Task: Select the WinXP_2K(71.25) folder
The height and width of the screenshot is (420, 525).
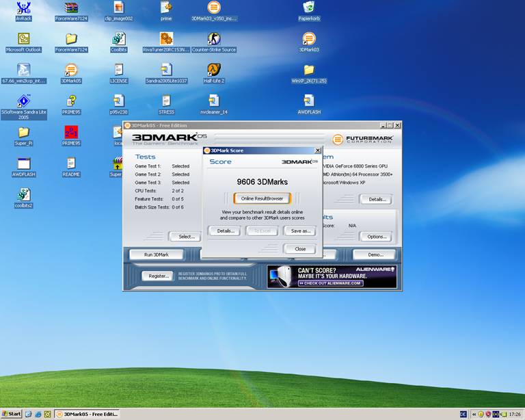Action: [309, 74]
